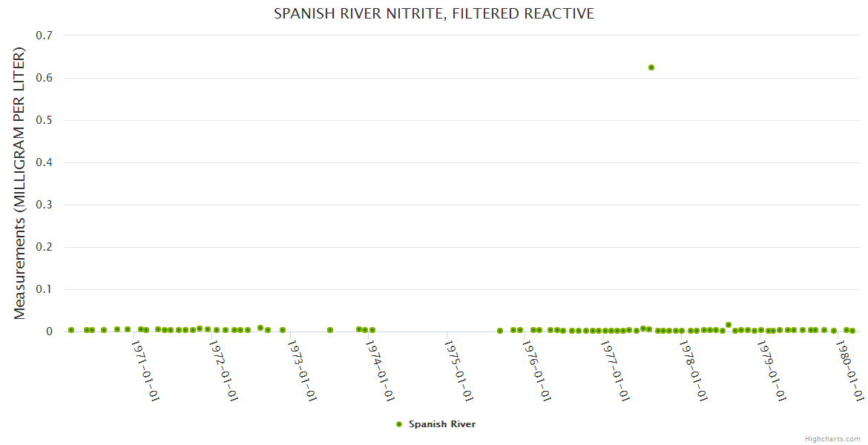Click the 1979-01-01 x-axis label
The width and height of the screenshot is (868, 445).
773,370
